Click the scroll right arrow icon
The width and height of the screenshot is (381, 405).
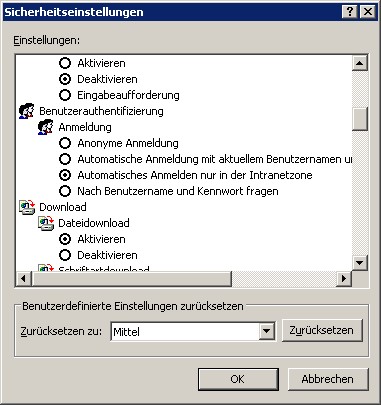344,278
